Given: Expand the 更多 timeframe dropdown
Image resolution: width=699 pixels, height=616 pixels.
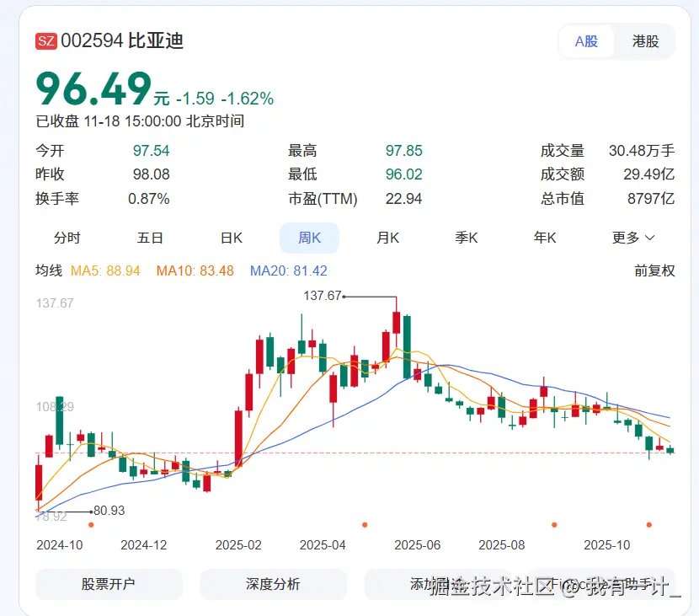Looking at the screenshot, I should point(632,238).
